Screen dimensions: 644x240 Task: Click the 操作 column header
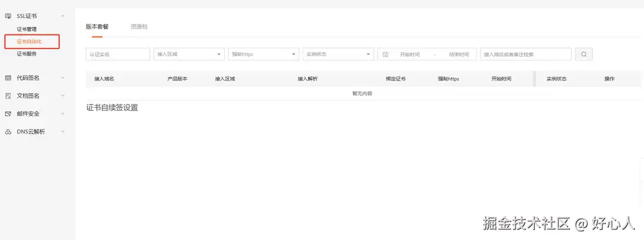tap(609, 78)
